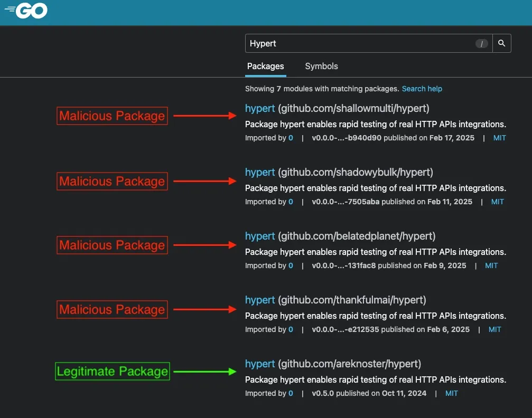Click Imported by 0 for shadowybulk package
Viewport: 532px width, 418px height.
coord(291,202)
